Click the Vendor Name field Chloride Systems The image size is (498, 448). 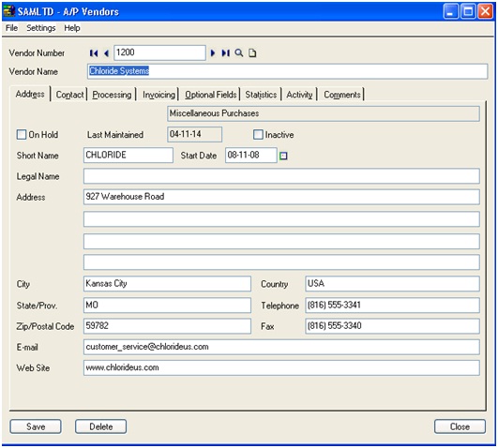point(287,71)
